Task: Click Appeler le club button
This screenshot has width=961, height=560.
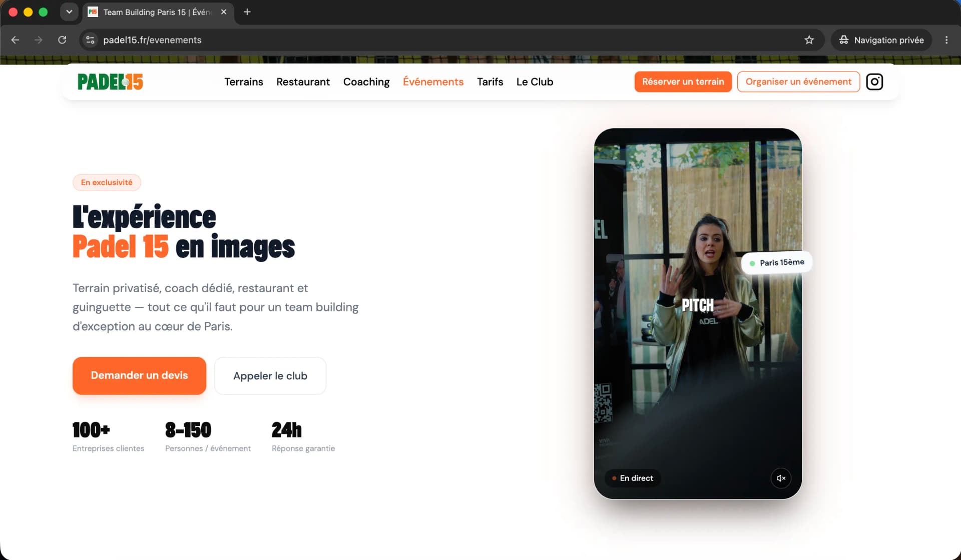Action: pos(270,376)
